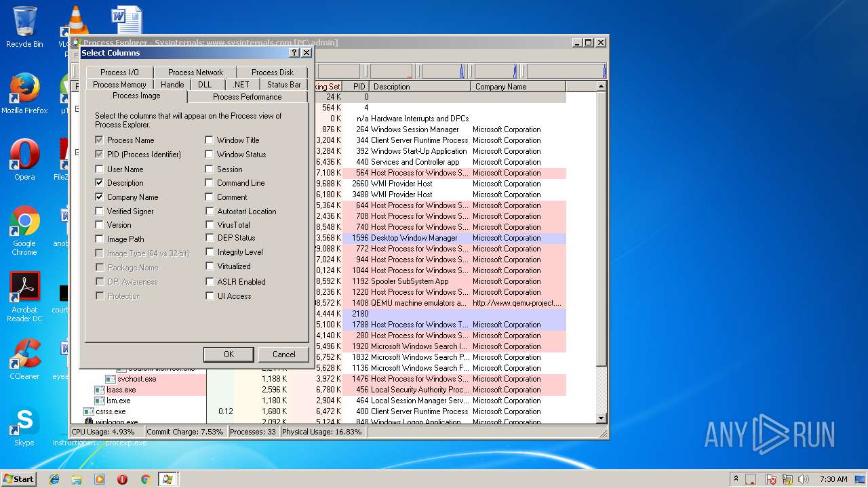Open the Process Disk tab
This screenshot has height=488, width=868.
(x=273, y=73)
